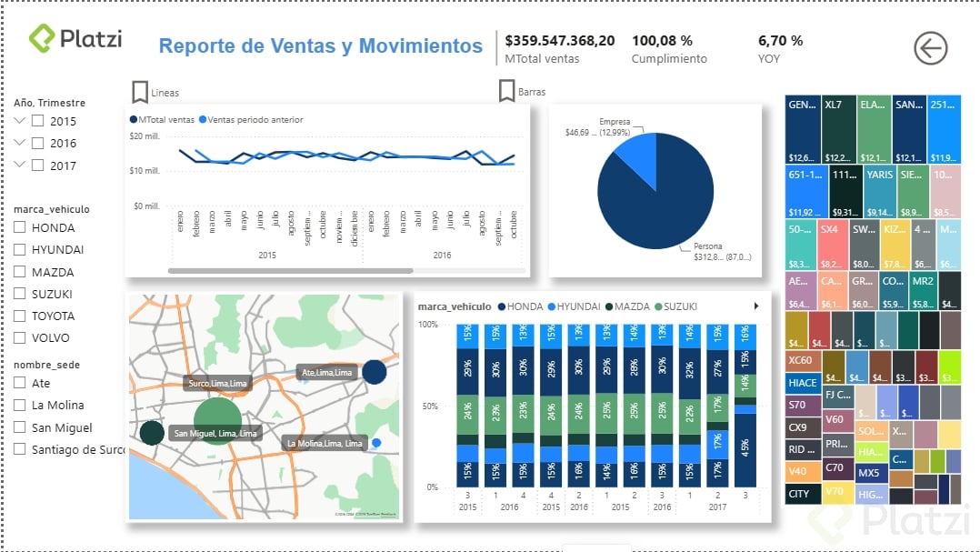Select the Lineas bookmark icon
The height and width of the screenshot is (552, 980).
(140, 92)
